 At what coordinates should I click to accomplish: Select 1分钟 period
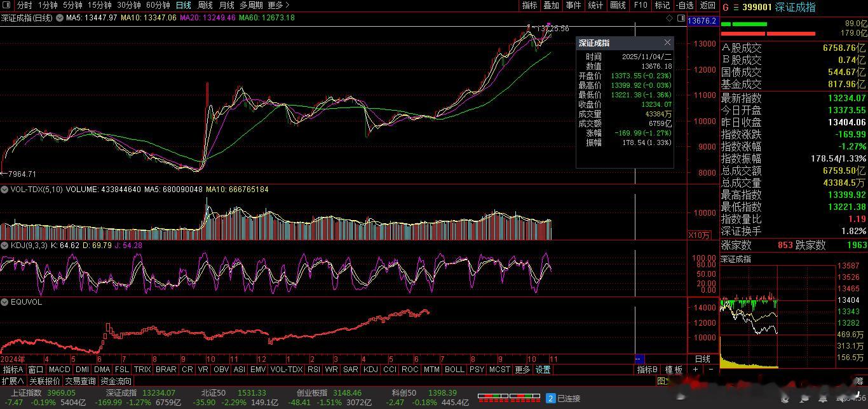tap(48, 5)
